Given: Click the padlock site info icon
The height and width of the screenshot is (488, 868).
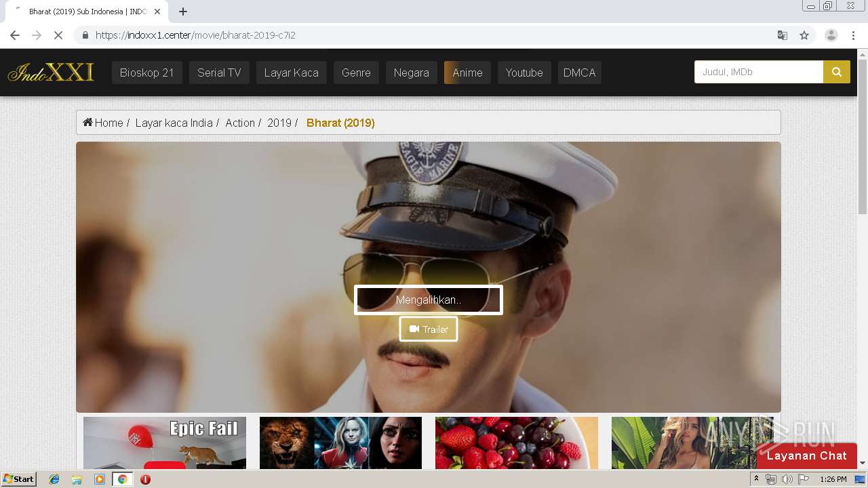Looking at the screenshot, I should (85, 35).
